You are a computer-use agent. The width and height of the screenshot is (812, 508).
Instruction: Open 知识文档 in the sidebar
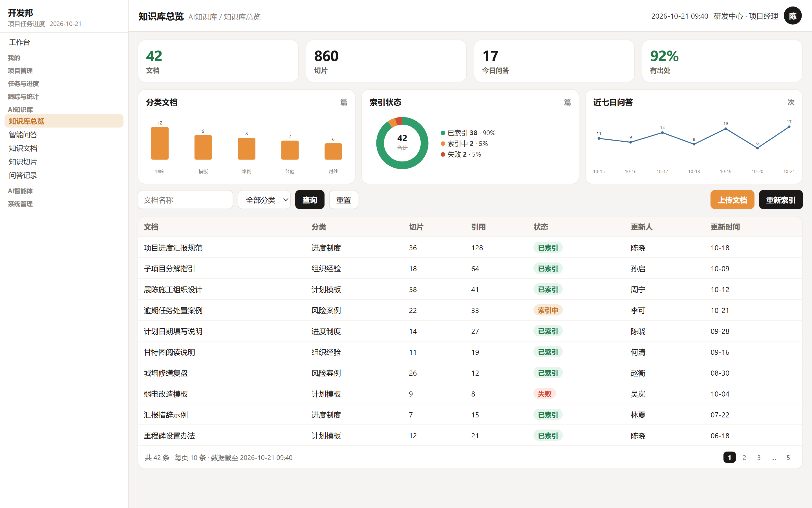[64, 148]
